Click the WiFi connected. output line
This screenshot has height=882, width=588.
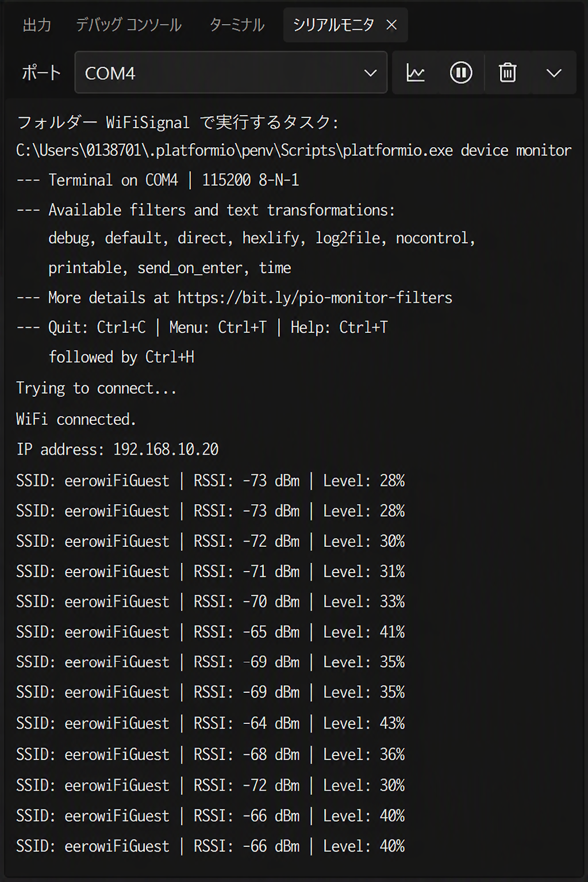pyautogui.click(x=76, y=419)
